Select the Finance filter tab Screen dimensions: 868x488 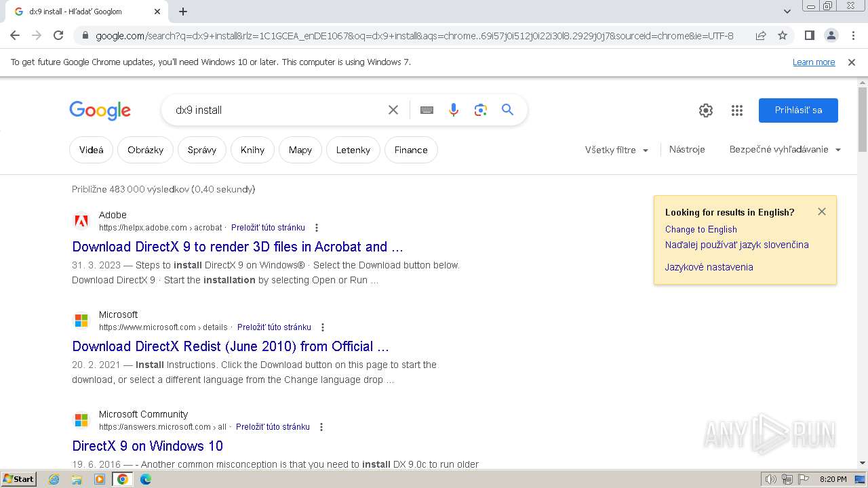pos(411,150)
